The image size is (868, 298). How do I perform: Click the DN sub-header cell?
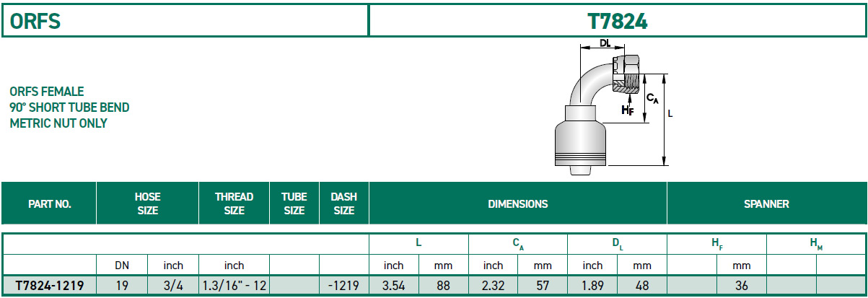122,266
